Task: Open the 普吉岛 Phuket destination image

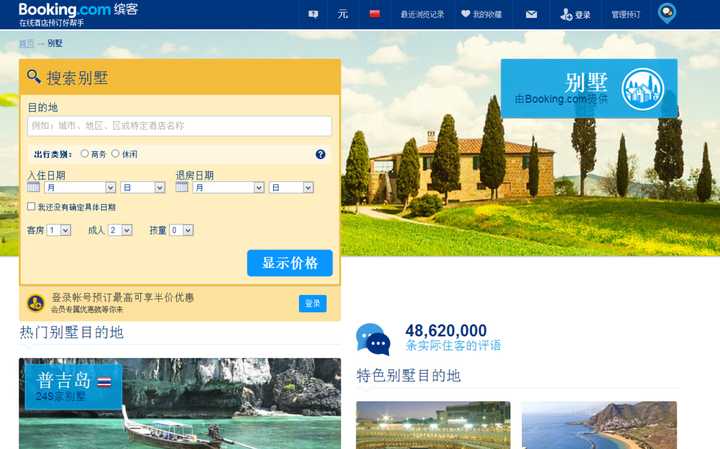Action: tap(180, 404)
